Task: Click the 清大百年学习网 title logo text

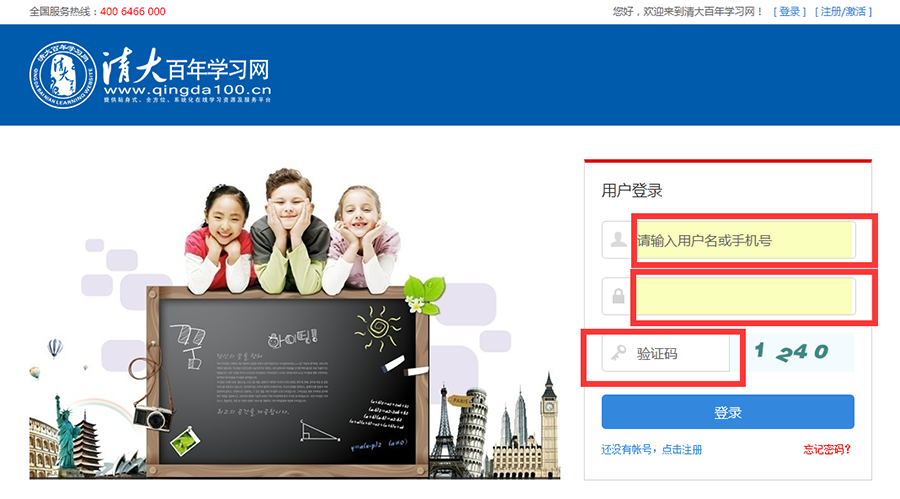Action: point(187,68)
